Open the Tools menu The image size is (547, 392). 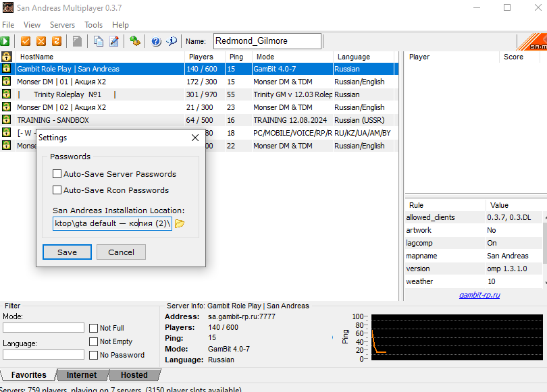point(93,25)
